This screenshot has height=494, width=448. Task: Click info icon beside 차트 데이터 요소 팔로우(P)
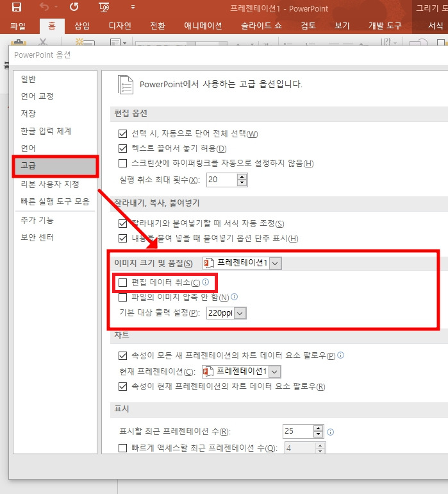(x=340, y=355)
